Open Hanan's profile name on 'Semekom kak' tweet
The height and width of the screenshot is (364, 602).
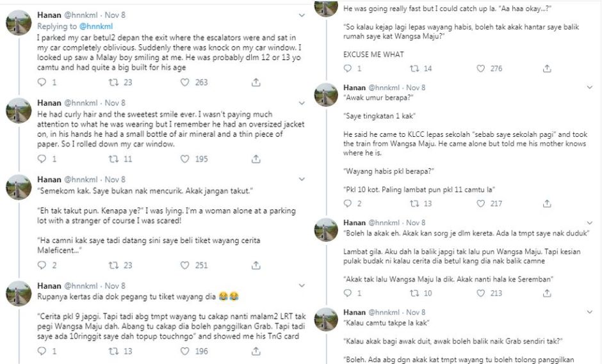49,179
